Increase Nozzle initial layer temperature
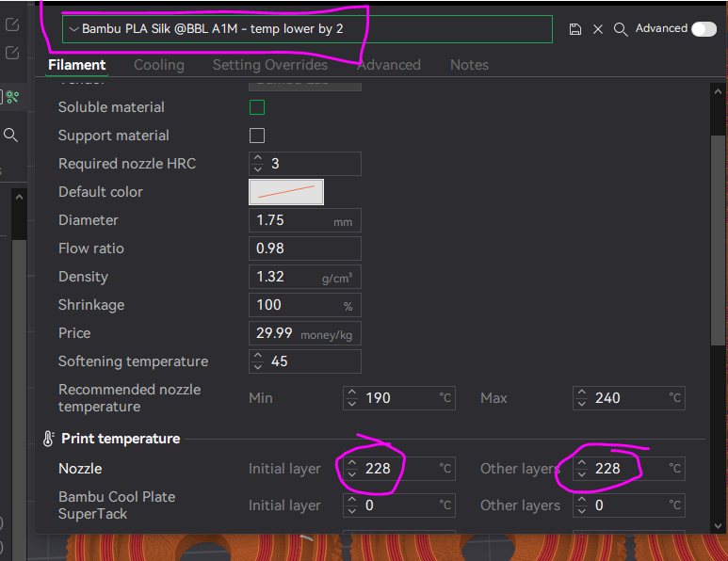This screenshot has height=561, width=728. click(352, 463)
